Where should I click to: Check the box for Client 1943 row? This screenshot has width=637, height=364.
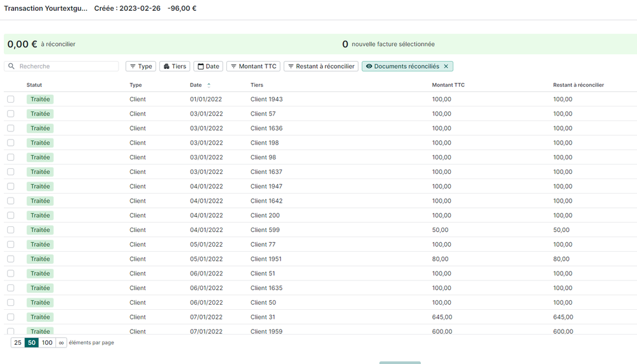[x=11, y=99]
